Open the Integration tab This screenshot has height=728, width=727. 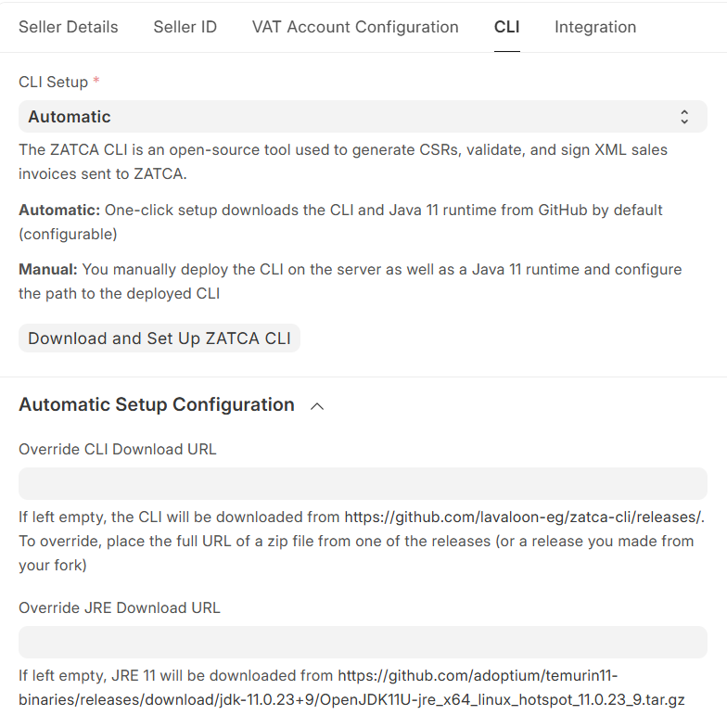(x=595, y=27)
